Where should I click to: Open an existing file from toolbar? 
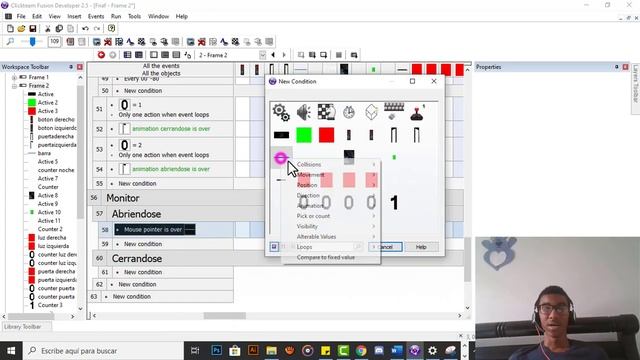tap(21, 29)
